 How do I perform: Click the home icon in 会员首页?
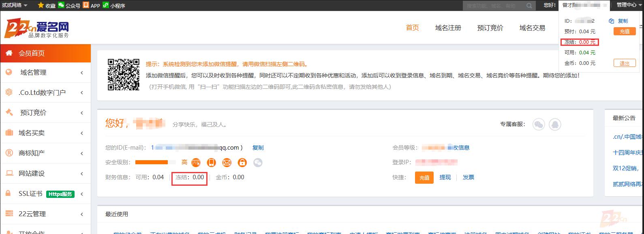(x=9, y=53)
